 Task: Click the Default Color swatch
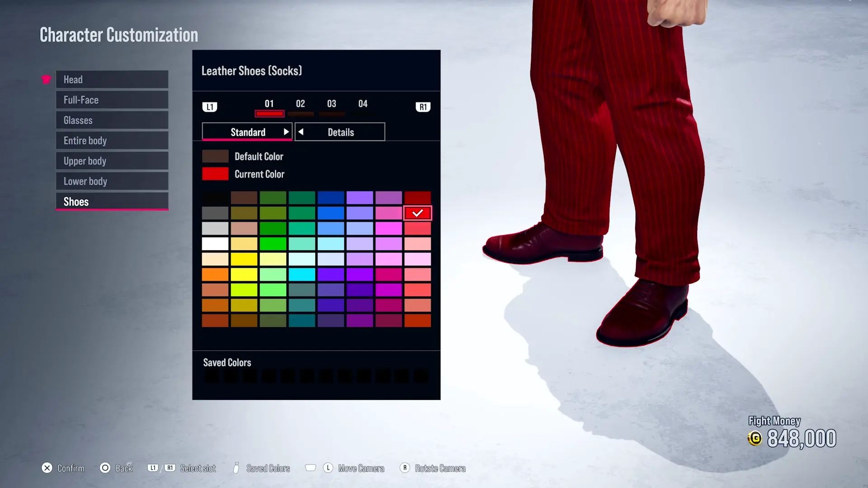[215, 156]
